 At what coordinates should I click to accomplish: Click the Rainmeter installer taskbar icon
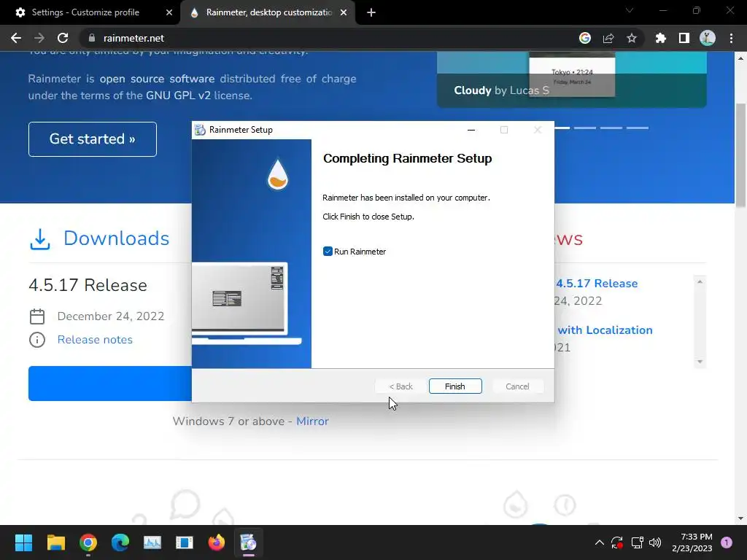(x=248, y=542)
